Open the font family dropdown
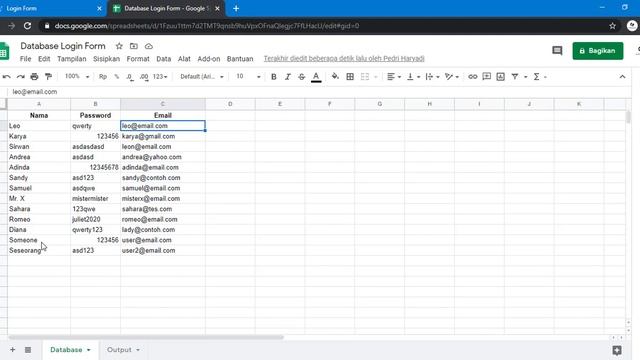 point(202,77)
